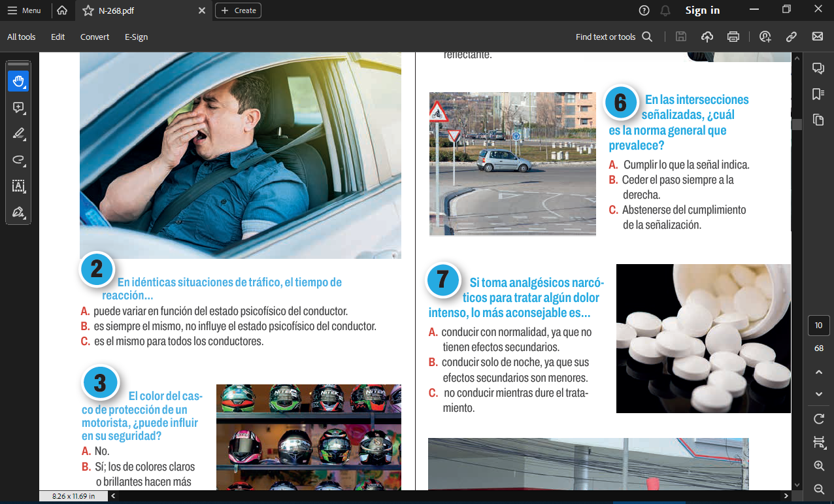This screenshot has height=504, width=834.
Task: Open the Comments panel icon
Action: click(818, 69)
